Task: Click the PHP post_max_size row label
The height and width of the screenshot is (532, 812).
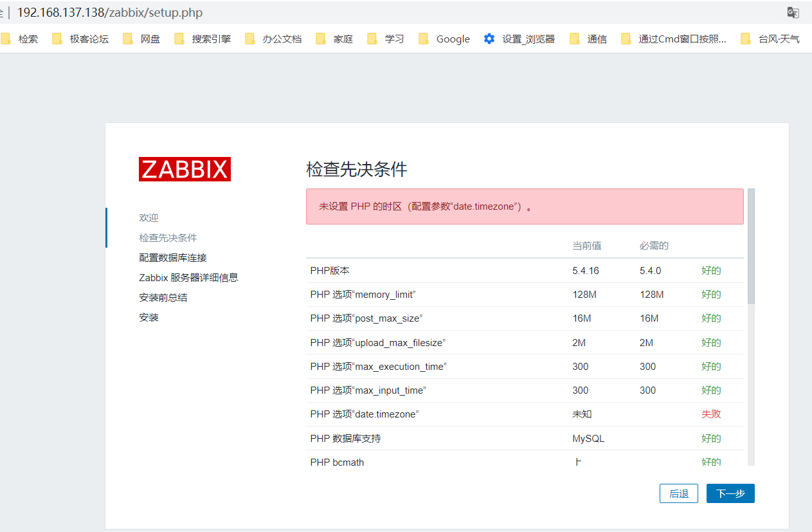Action: [366, 318]
